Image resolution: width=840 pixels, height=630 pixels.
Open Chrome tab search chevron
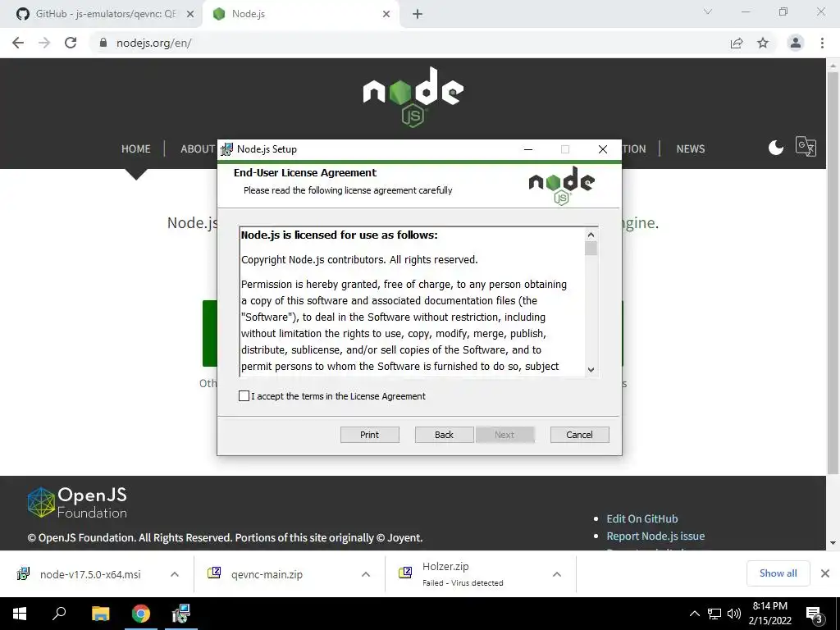click(x=708, y=11)
